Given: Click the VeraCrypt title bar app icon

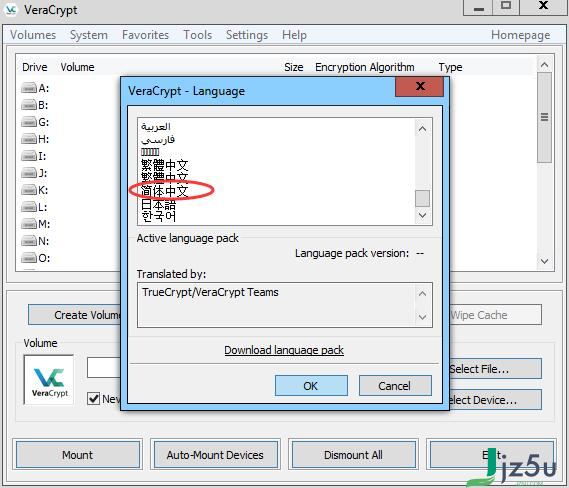Looking at the screenshot, I should [11, 10].
